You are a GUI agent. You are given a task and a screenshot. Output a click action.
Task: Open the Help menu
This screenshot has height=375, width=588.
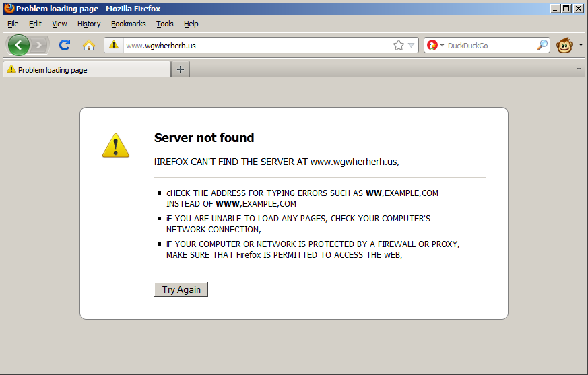tap(191, 24)
